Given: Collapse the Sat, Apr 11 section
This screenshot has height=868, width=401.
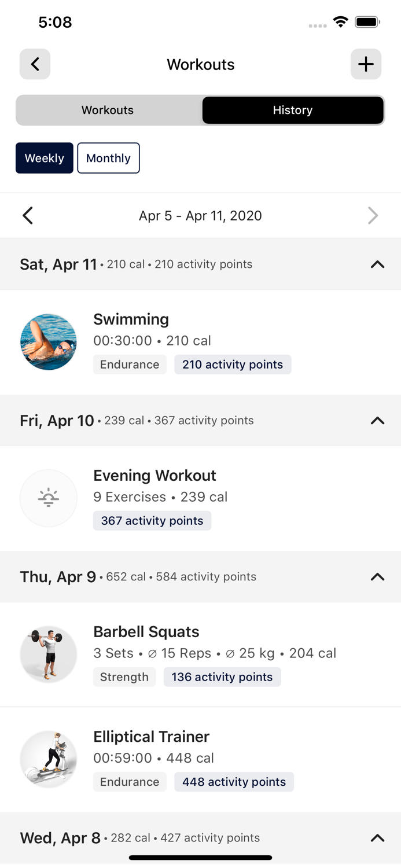Looking at the screenshot, I should [x=377, y=264].
